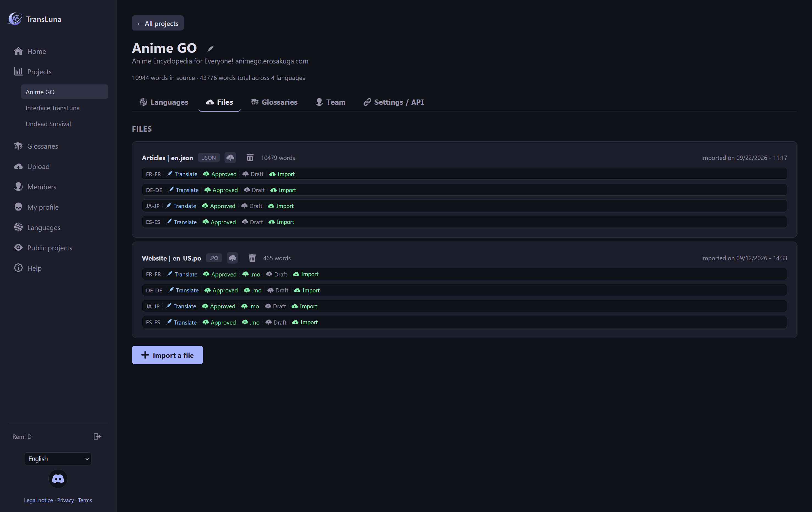Translate FR-FR for Articles en.json

(x=182, y=174)
